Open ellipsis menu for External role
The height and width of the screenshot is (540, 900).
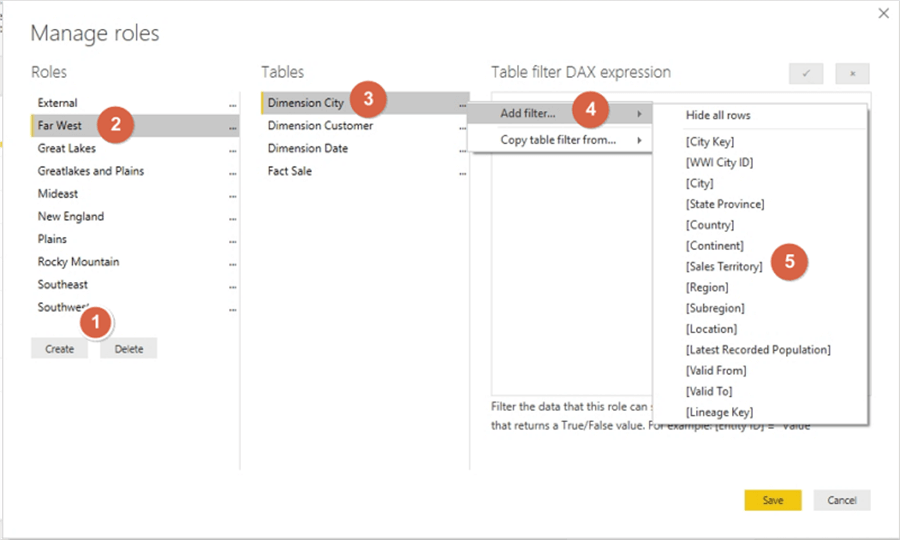[x=233, y=104]
